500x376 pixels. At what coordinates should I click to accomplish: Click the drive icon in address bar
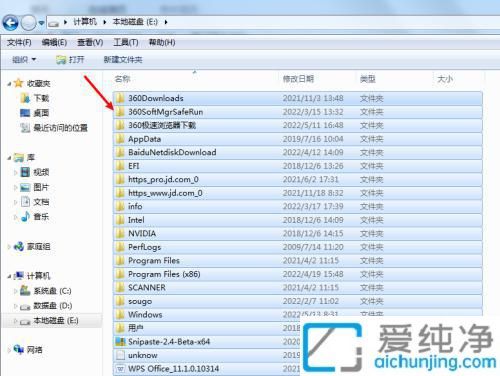tap(53, 23)
